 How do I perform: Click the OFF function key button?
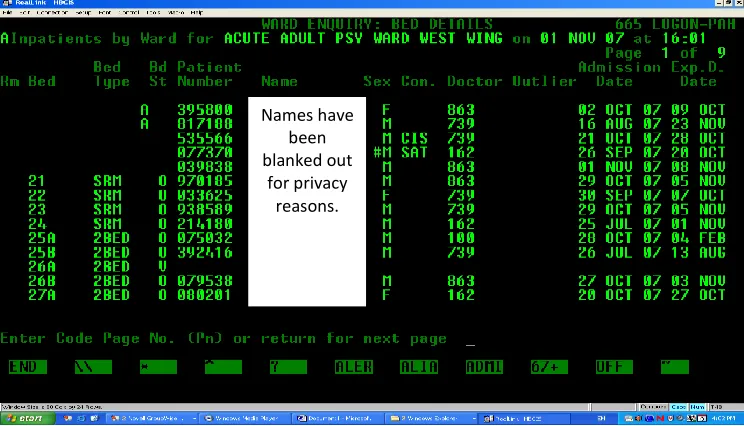coord(614,367)
